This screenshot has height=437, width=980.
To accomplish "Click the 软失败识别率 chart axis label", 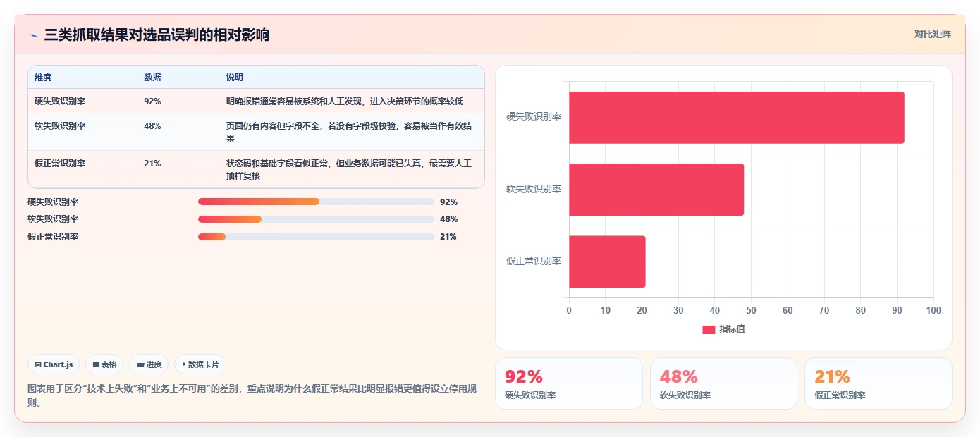I will point(534,190).
